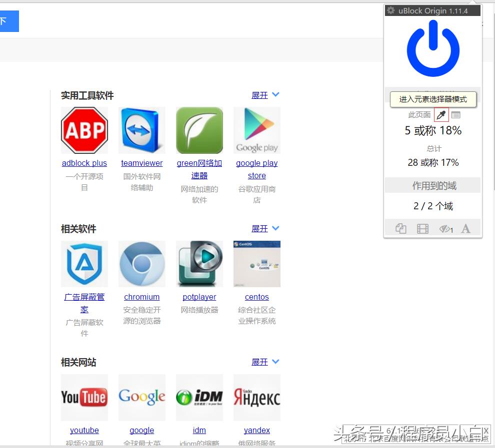Click the TeamViewer app icon
495x448 pixels.
coord(141,130)
